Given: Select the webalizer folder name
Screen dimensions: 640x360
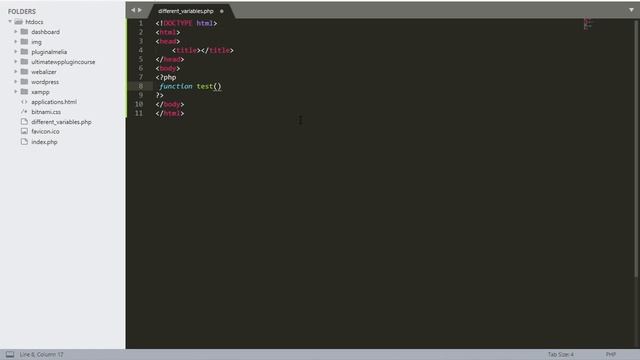Looking at the screenshot, I should coord(44,72).
